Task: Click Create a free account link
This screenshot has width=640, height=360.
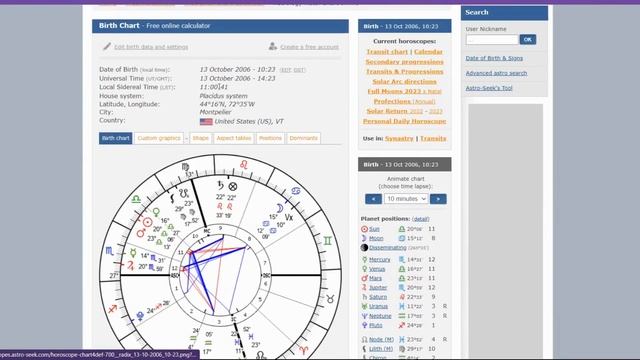Action: (x=309, y=47)
